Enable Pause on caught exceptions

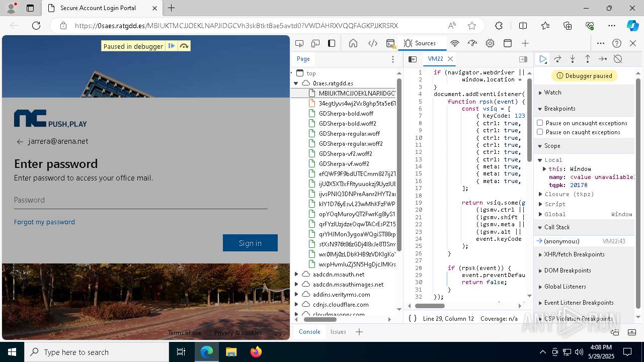(540, 132)
